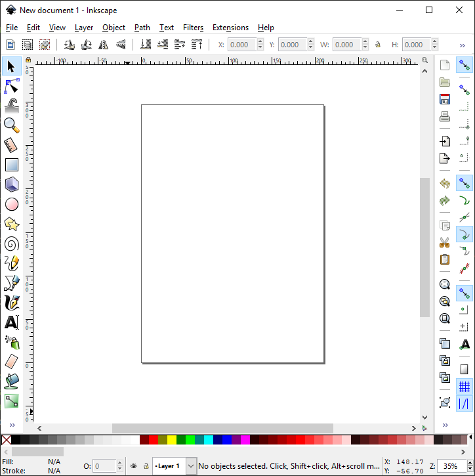
Task: Toggle the guides lock at ruler corner
Action: click(x=28, y=60)
